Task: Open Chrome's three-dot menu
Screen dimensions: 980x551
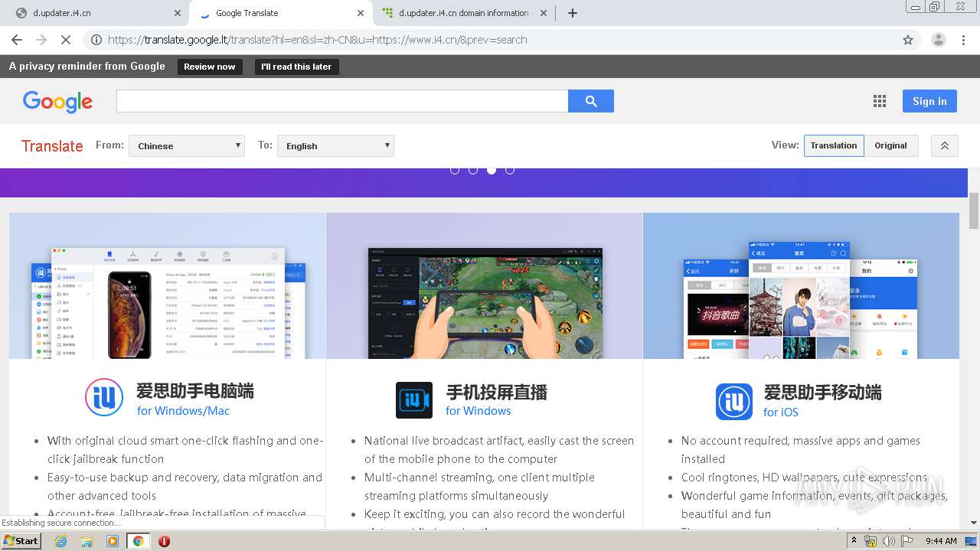Action: [963, 40]
